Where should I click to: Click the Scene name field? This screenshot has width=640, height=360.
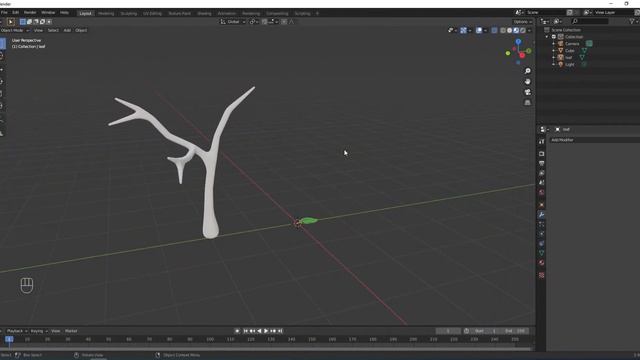[x=546, y=13]
